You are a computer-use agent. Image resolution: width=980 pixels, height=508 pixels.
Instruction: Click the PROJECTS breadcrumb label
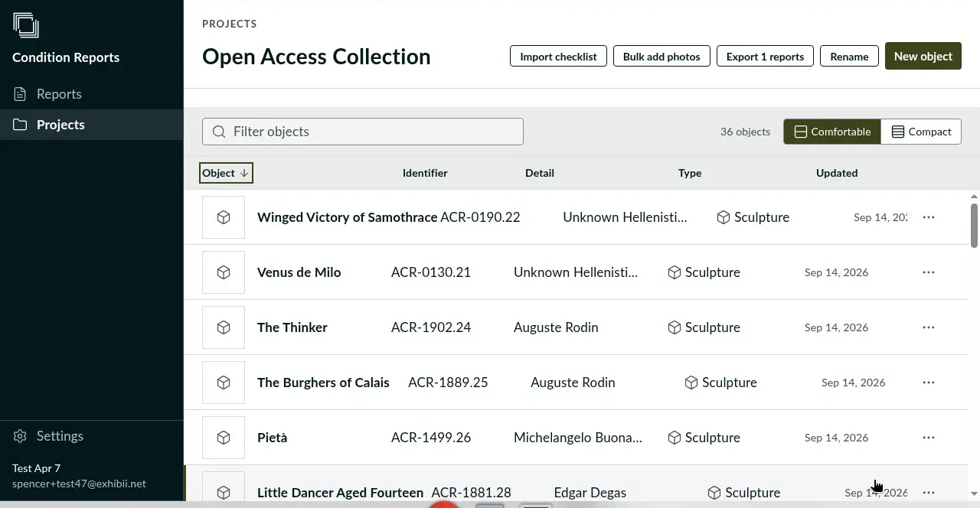(x=229, y=24)
